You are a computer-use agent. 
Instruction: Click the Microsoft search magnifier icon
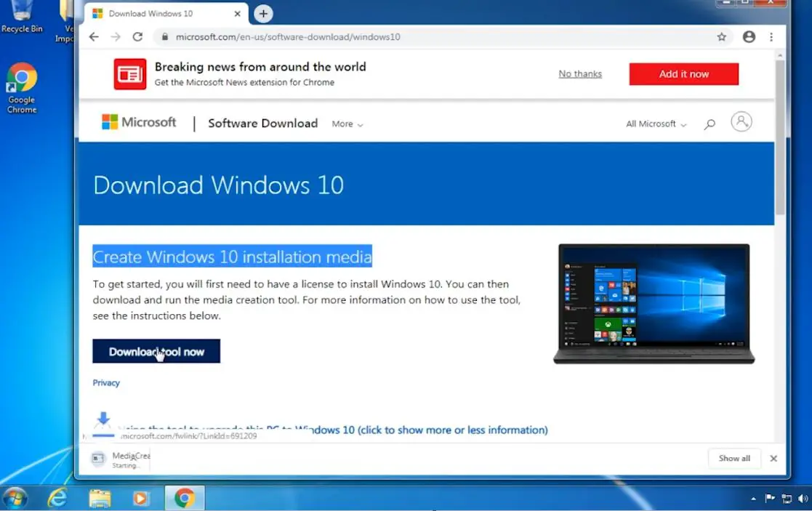(x=710, y=124)
